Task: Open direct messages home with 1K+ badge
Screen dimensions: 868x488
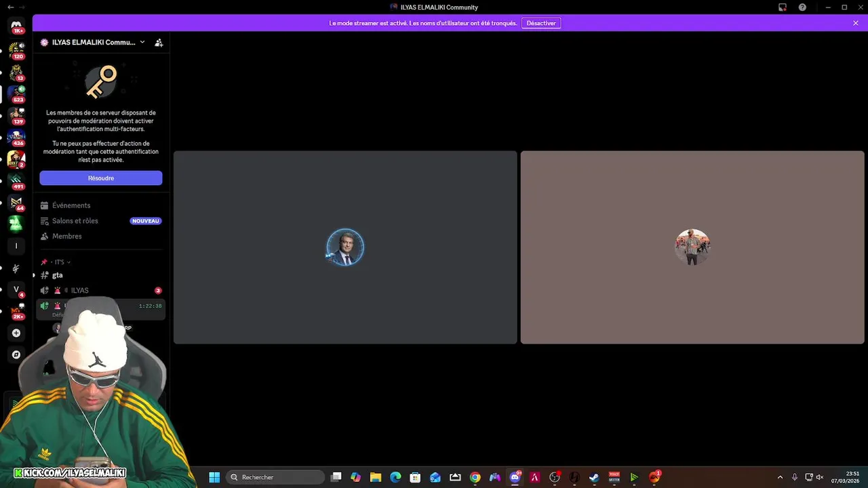Action: [16, 26]
